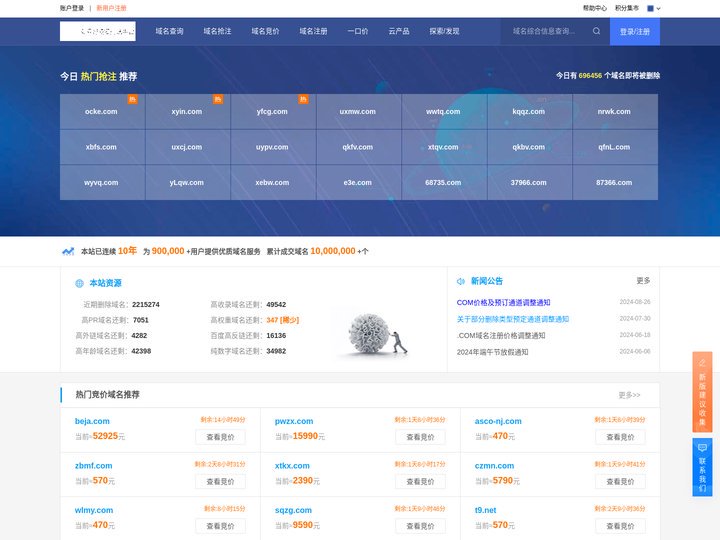Open 域名竞价 menu
Image resolution: width=720 pixels, height=540 pixels.
pyautogui.click(x=265, y=31)
